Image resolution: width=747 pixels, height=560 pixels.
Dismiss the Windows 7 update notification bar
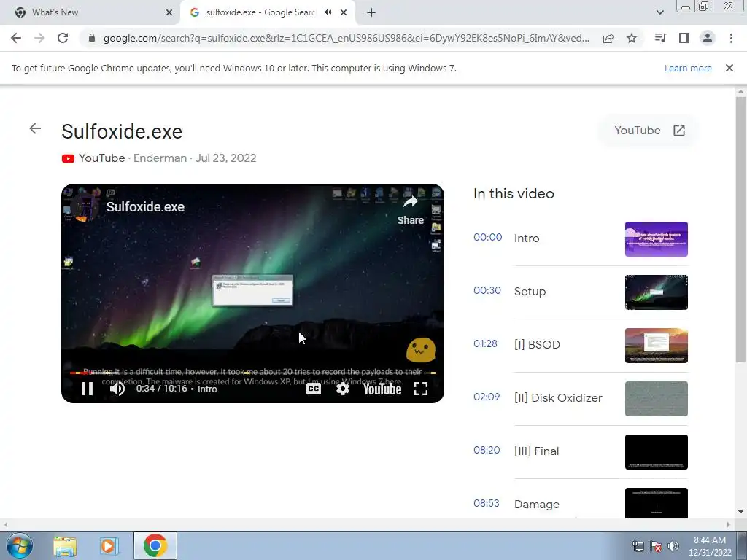(x=729, y=68)
